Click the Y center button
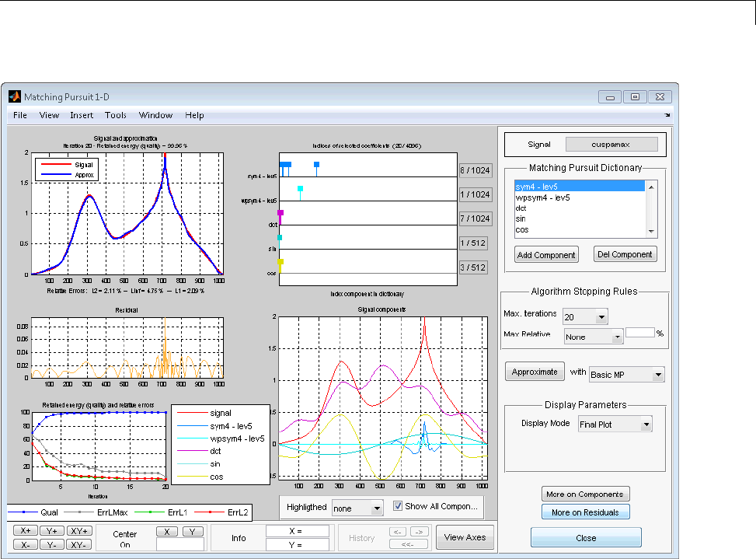This screenshot has height=559, width=756. 193,531
